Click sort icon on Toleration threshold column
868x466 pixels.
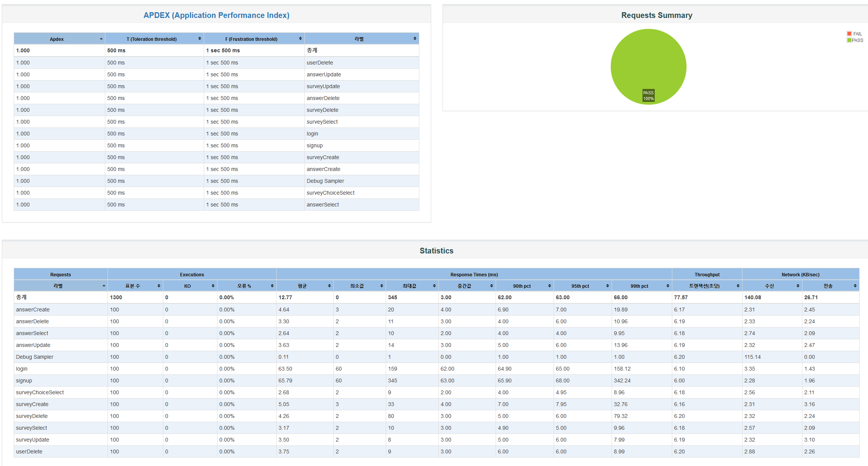pyautogui.click(x=200, y=39)
